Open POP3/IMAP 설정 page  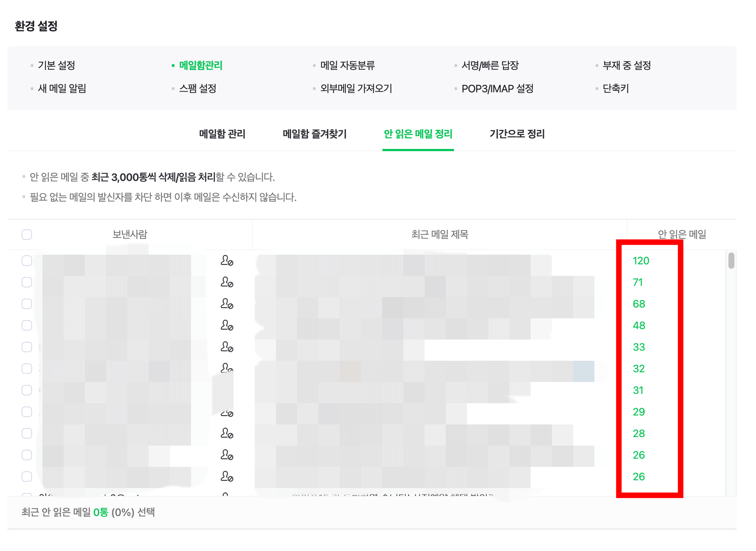click(x=498, y=89)
